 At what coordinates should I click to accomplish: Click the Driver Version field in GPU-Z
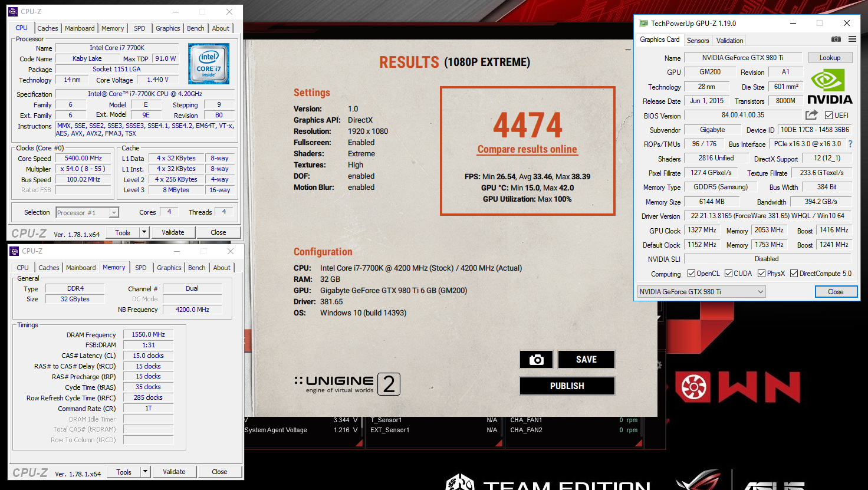click(767, 216)
